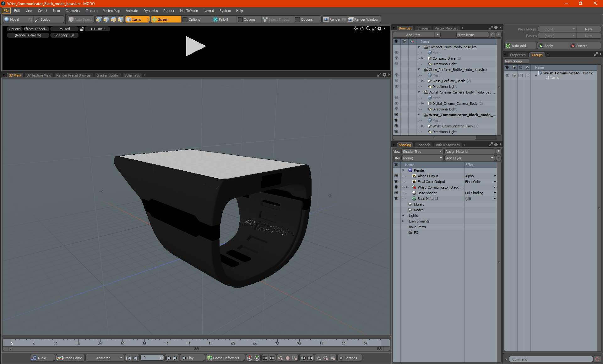Open the Add Layer dropdown
This screenshot has width=603, height=364.
tap(470, 158)
